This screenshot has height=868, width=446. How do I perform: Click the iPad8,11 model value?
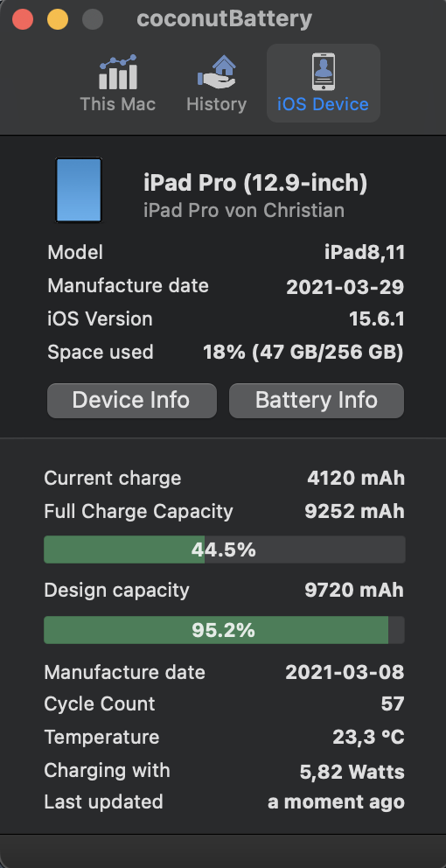tap(365, 253)
